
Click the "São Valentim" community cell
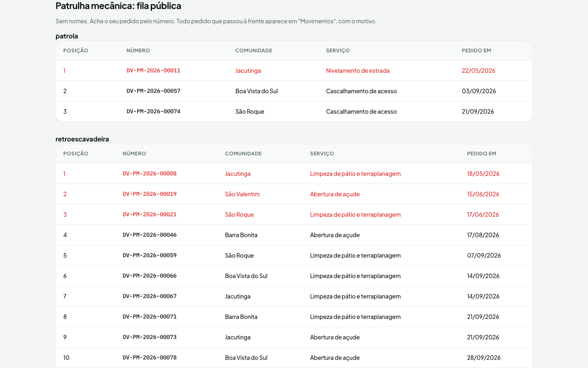click(242, 194)
